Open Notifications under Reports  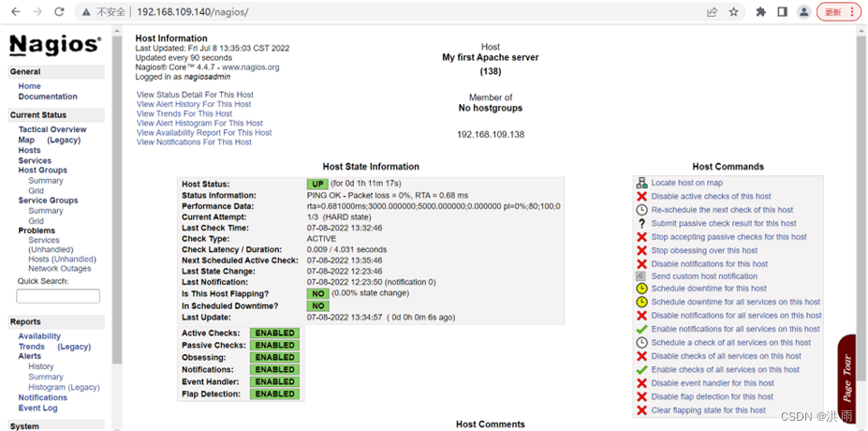coord(43,398)
